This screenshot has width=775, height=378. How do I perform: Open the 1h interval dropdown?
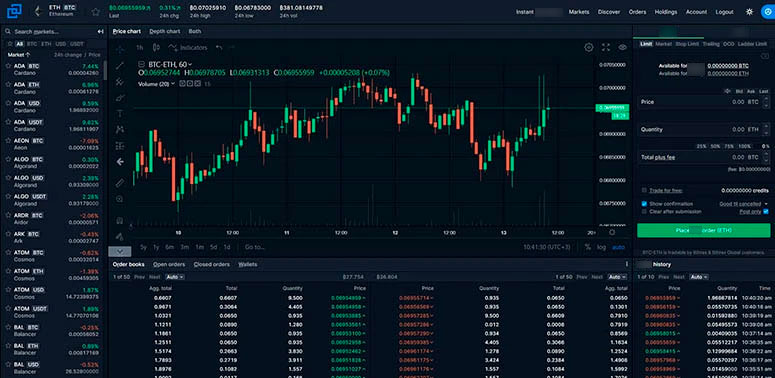(x=140, y=48)
